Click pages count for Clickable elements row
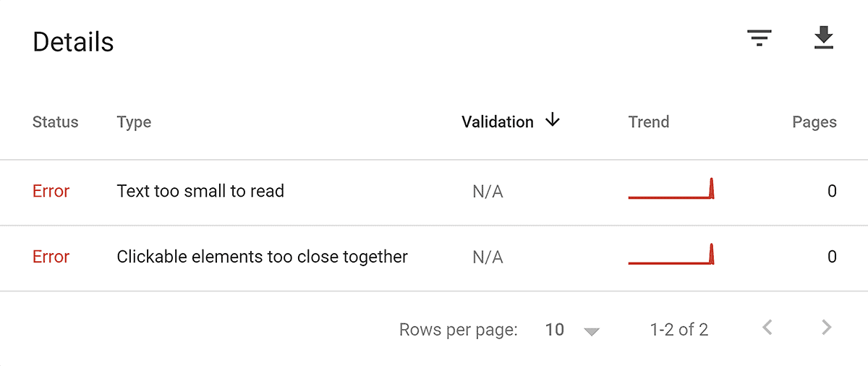868x366 pixels. (832, 257)
